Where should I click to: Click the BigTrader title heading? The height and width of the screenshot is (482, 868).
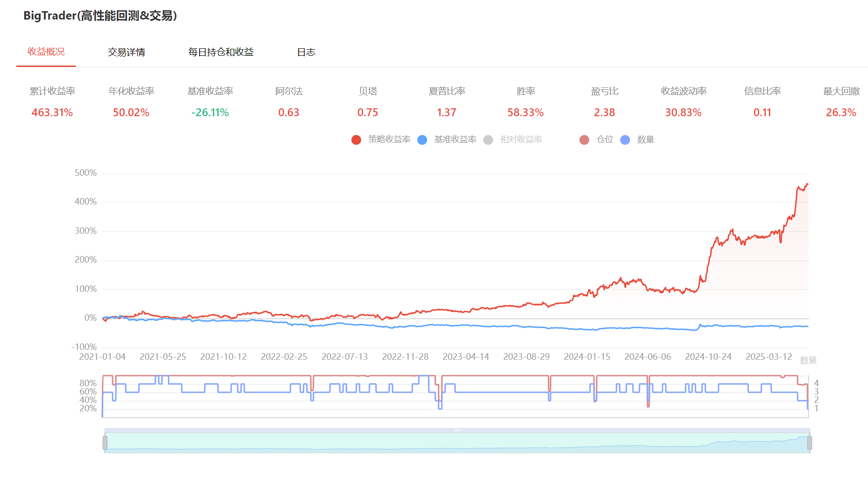[100, 16]
